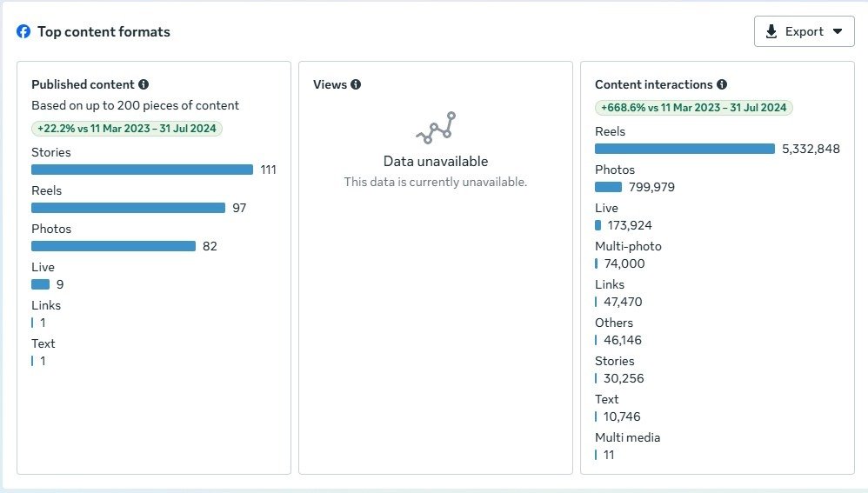Viewport: 868px width, 493px height.
Task: Click the Content interactions info icon
Action: [x=722, y=84]
